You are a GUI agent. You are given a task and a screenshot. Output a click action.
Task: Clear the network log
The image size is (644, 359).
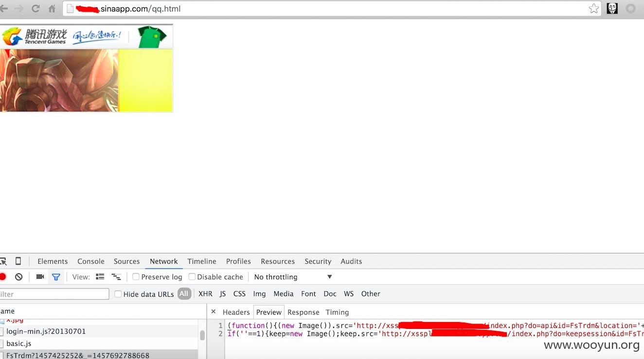18,277
